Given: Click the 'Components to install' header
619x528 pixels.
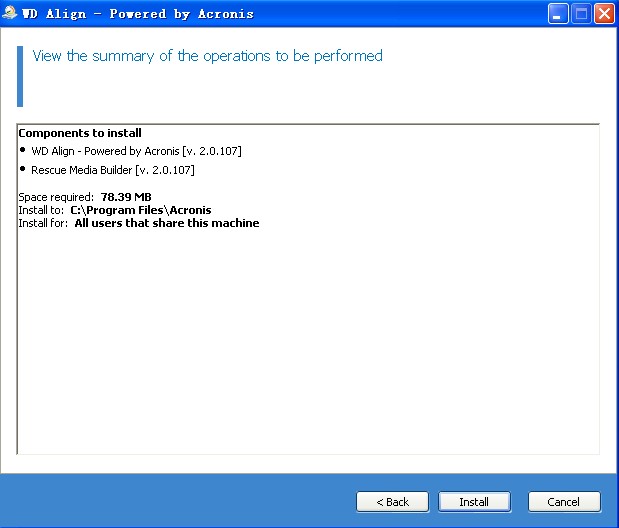Looking at the screenshot, I should coord(80,133).
